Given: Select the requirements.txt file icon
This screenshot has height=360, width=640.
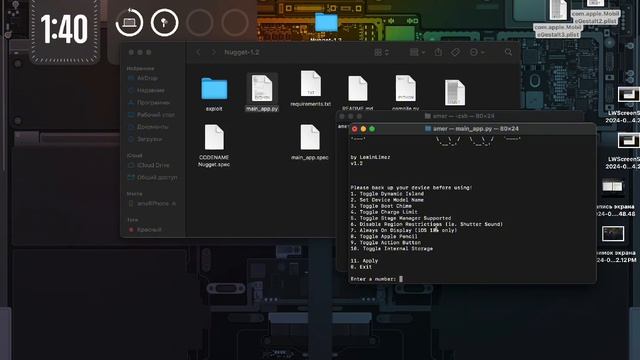Looking at the screenshot, I should coord(311,83).
